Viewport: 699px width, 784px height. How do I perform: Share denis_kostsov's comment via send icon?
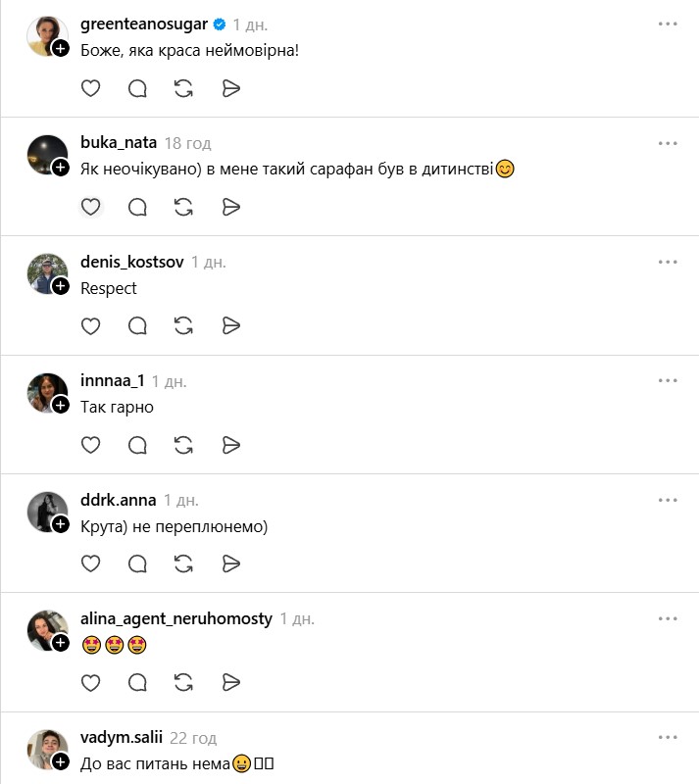point(231,325)
